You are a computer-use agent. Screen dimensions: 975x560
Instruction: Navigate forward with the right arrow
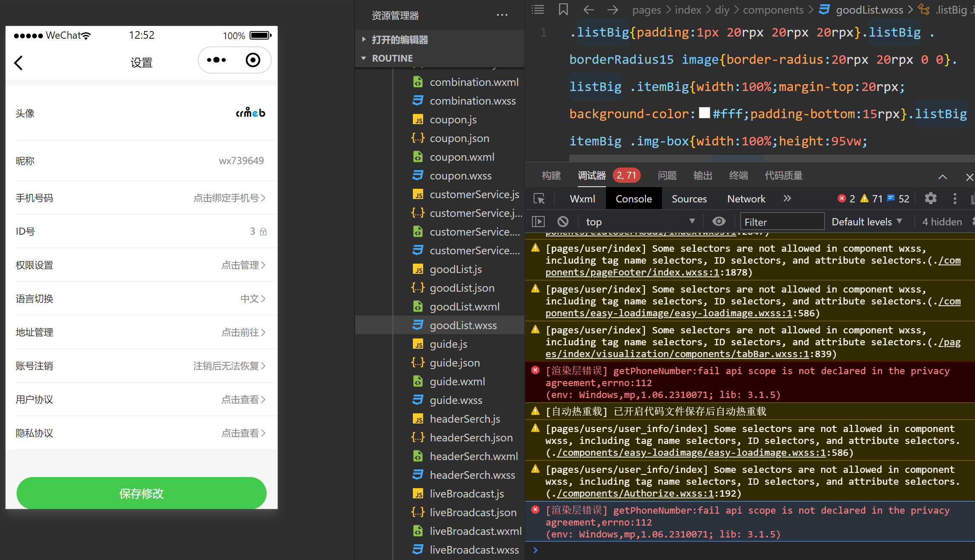pos(612,9)
